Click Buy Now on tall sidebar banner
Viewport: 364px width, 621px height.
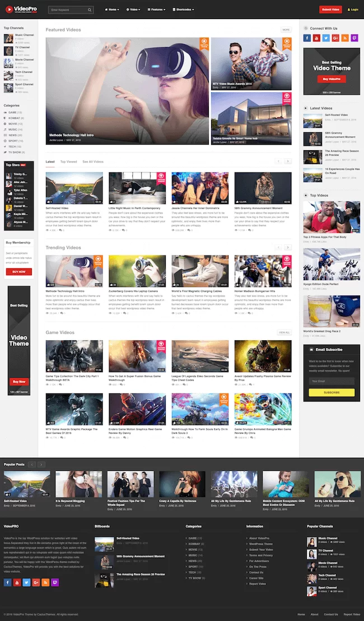(x=19, y=382)
